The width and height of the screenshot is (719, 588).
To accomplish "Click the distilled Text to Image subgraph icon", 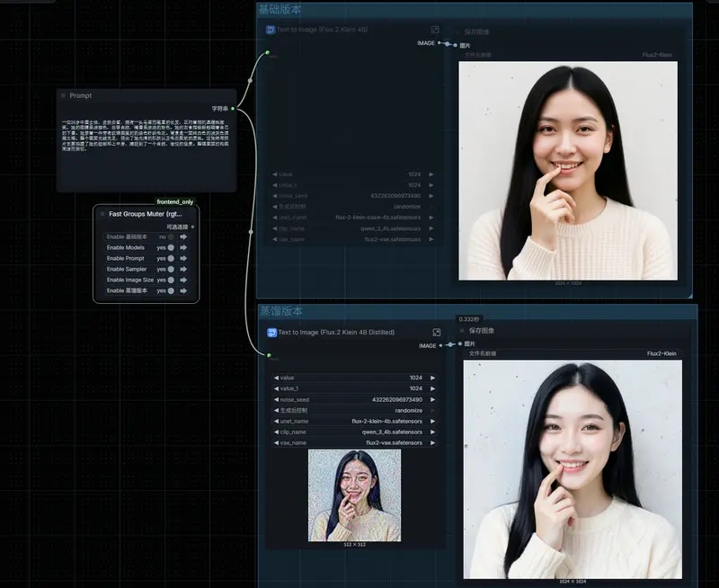I will coord(271,332).
